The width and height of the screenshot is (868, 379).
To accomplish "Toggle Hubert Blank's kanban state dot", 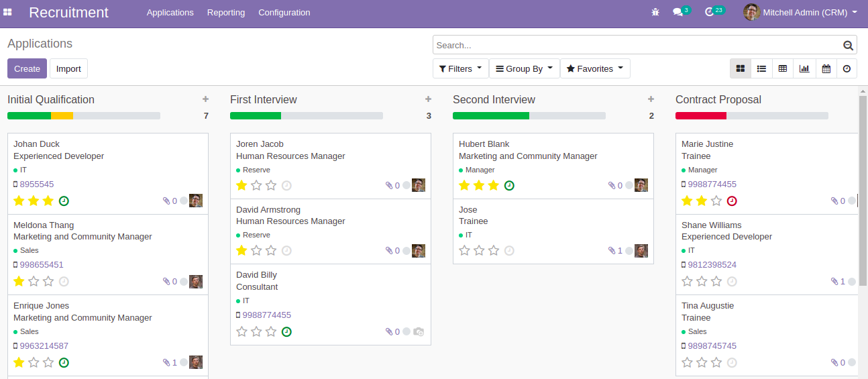I will coord(629,185).
